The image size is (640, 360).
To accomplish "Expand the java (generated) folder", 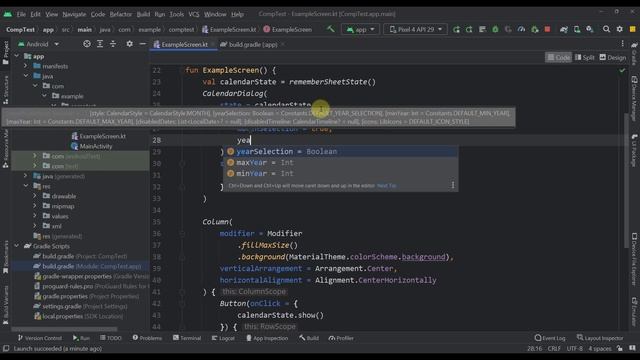I will pos(25,176).
